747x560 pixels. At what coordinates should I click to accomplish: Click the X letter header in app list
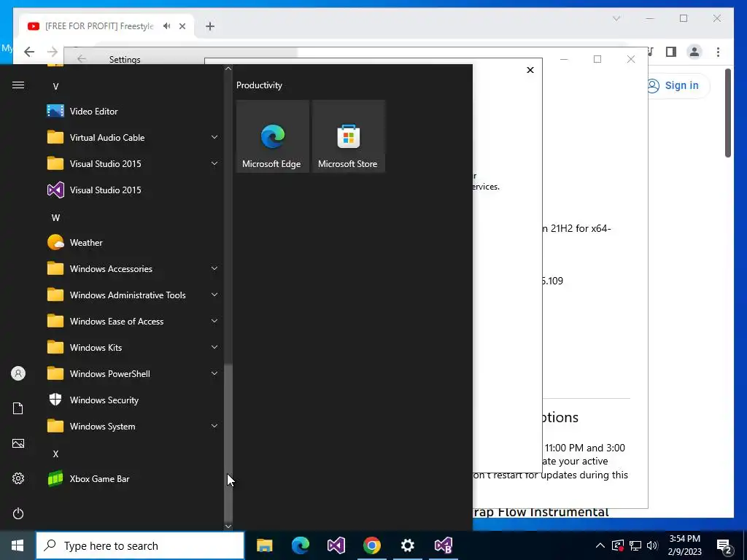55,454
